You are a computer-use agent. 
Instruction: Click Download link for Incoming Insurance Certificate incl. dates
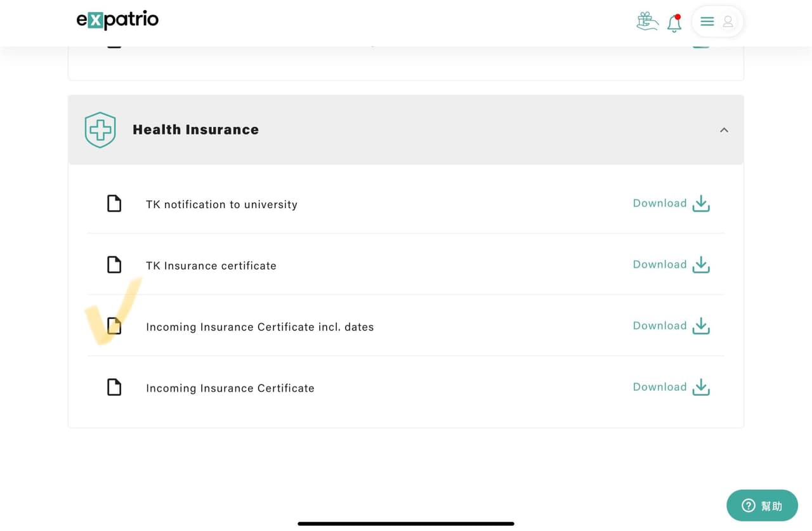tap(660, 326)
